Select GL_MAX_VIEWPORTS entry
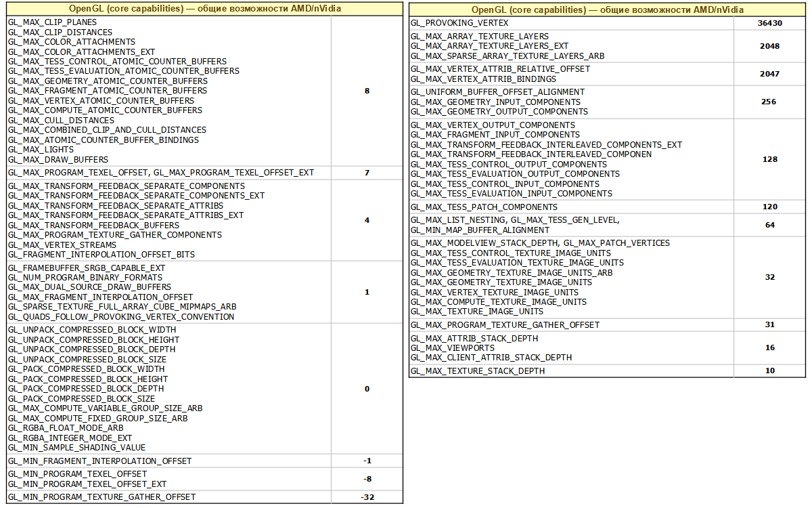The image size is (812, 508). pyautogui.click(x=452, y=348)
